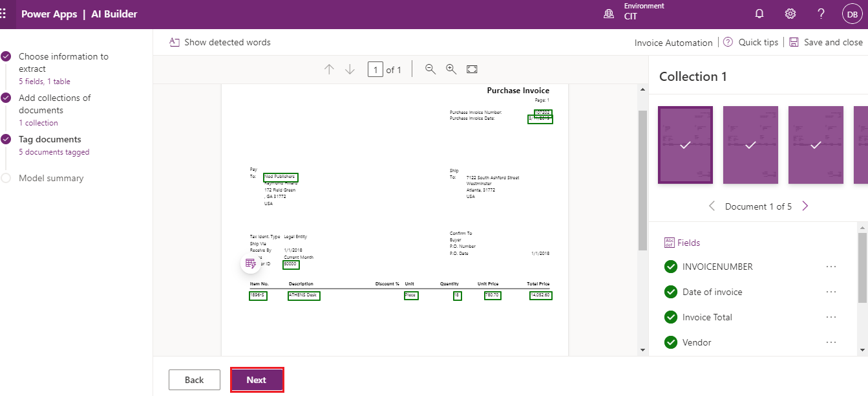868x396 pixels.
Task: Open Quick tips
Action: (x=750, y=42)
